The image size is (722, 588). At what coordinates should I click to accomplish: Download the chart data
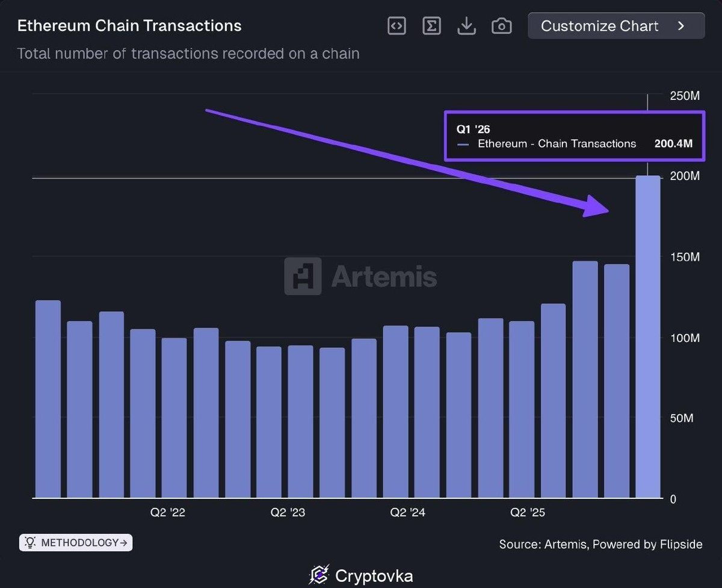coord(466,26)
